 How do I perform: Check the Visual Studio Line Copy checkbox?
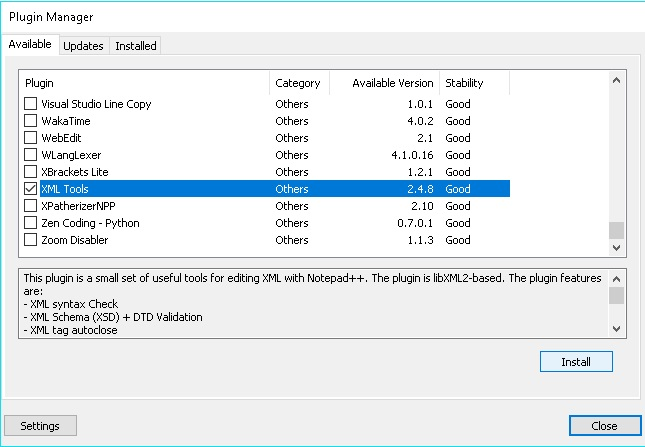coord(31,104)
